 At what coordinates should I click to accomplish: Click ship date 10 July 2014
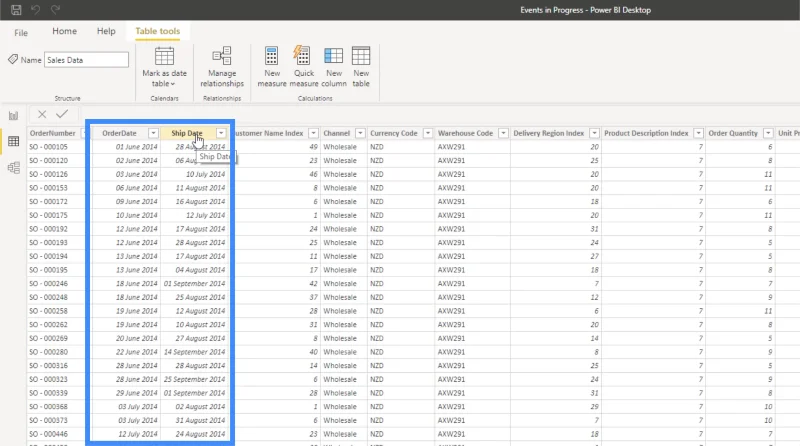[x=205, y=174]
